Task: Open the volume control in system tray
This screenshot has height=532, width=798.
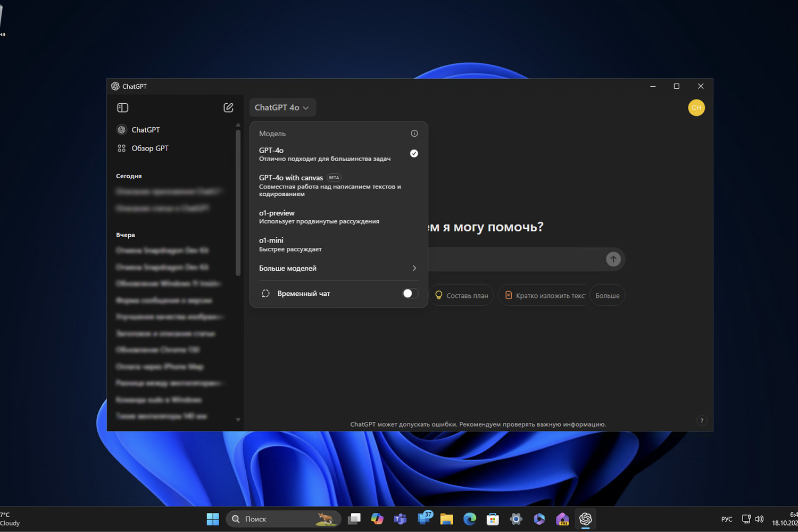Action: (x=759, y=519)
